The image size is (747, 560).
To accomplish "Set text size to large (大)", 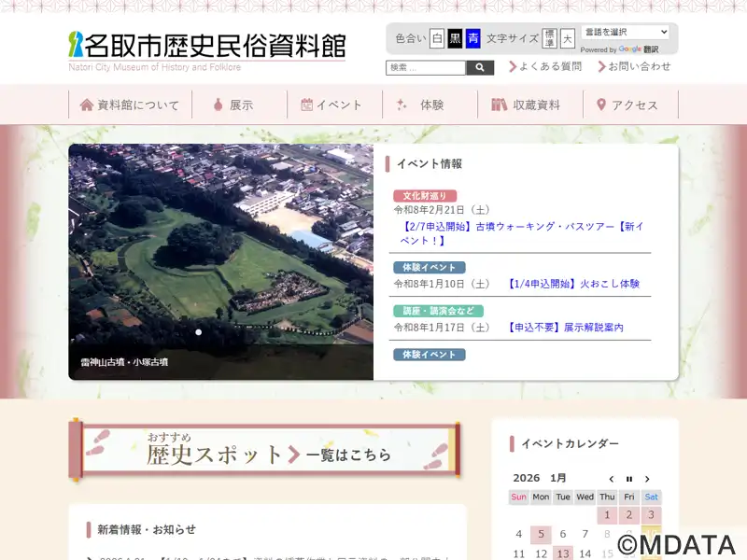I will (568, 38).
